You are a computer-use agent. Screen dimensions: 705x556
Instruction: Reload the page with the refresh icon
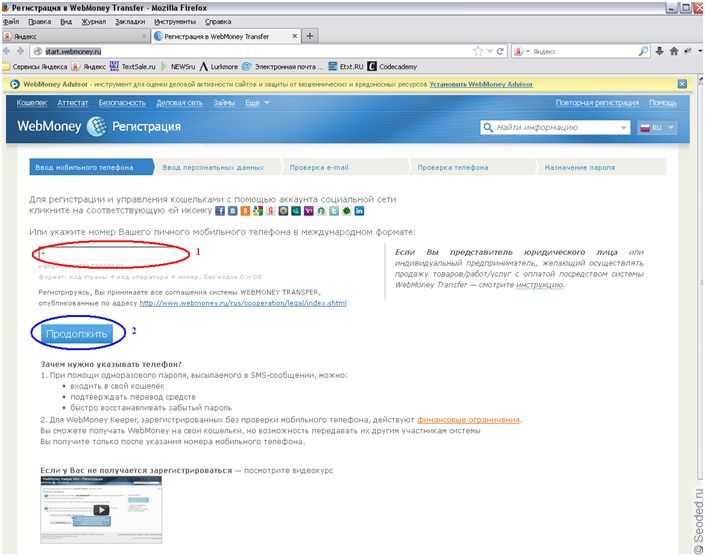(x=500, y=51)
